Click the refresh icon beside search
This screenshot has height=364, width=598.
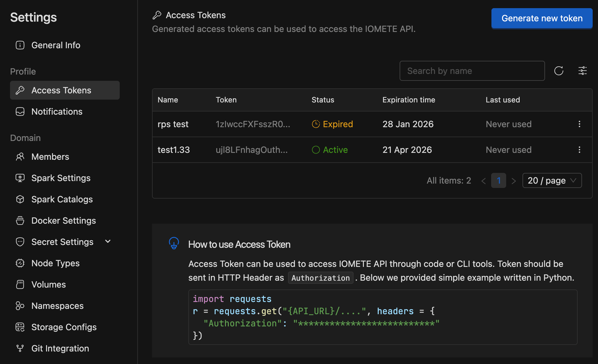[x=559, y=71]
